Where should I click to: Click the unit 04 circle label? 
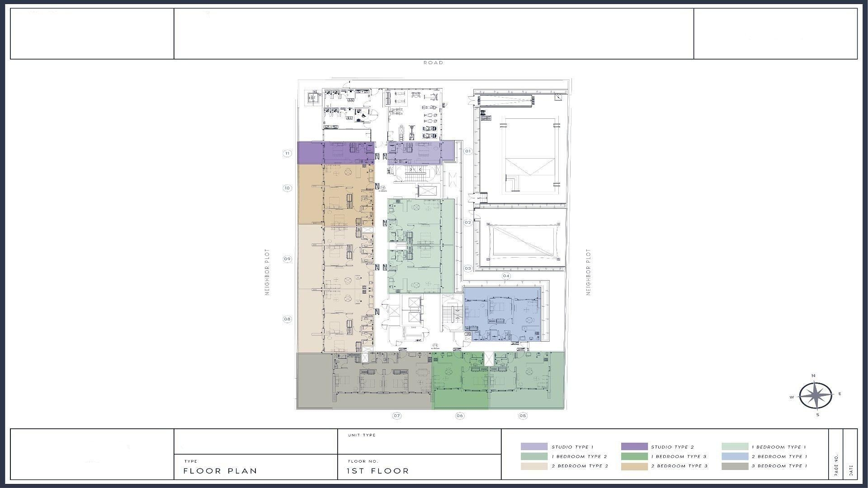coord(506,276)
